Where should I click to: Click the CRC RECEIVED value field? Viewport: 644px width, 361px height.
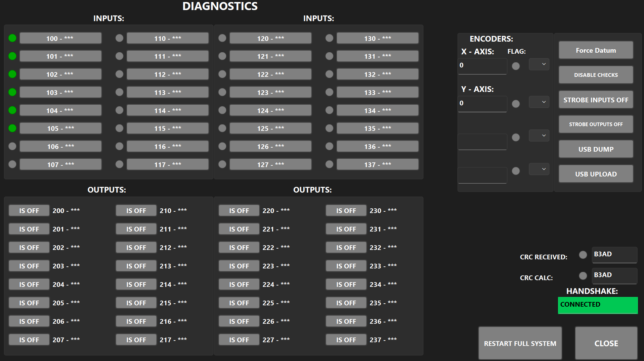(614, 255)
